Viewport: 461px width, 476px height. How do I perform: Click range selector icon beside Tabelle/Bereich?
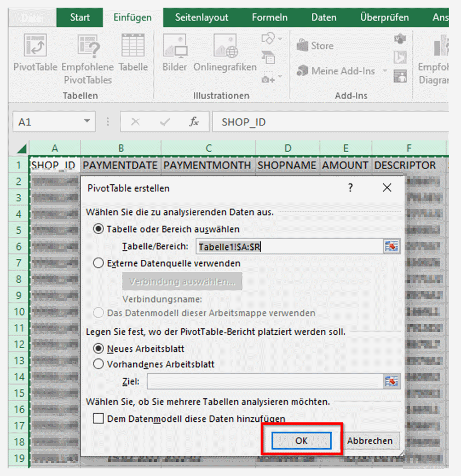pos(391,246)
